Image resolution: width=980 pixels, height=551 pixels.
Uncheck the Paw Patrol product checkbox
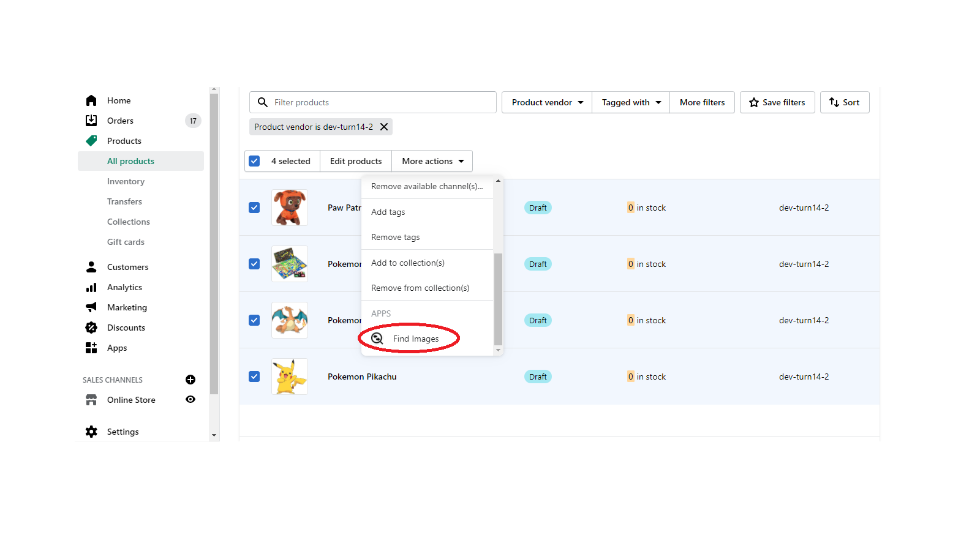click(x=254, y=208)
